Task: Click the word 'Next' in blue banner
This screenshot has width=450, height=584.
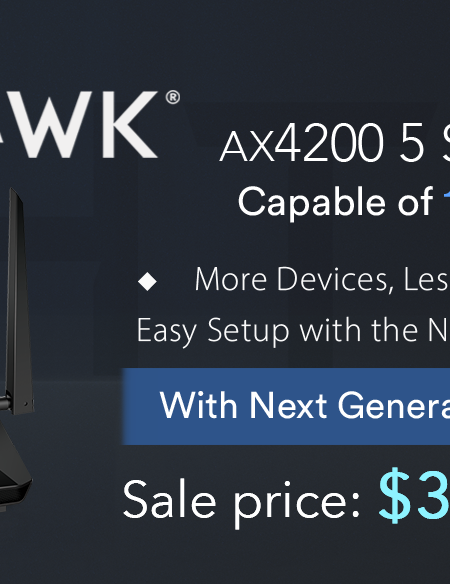Action: [x=288, y=406]
